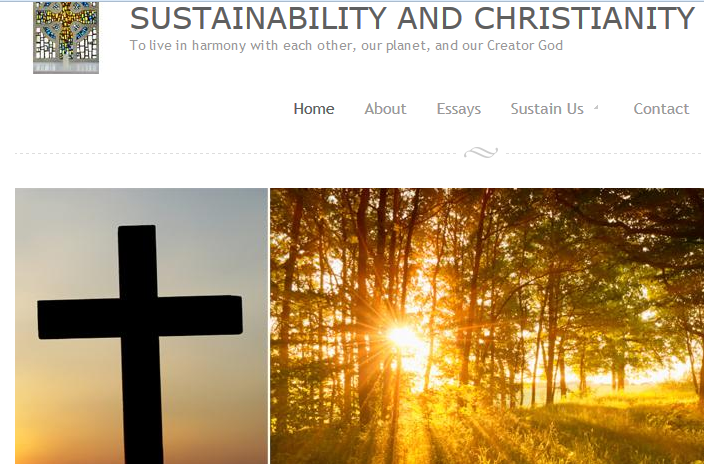Click the gray sky above the cross
Image resolution: width=704 pixels, height=464 pixels.
(x=141, y=207)
